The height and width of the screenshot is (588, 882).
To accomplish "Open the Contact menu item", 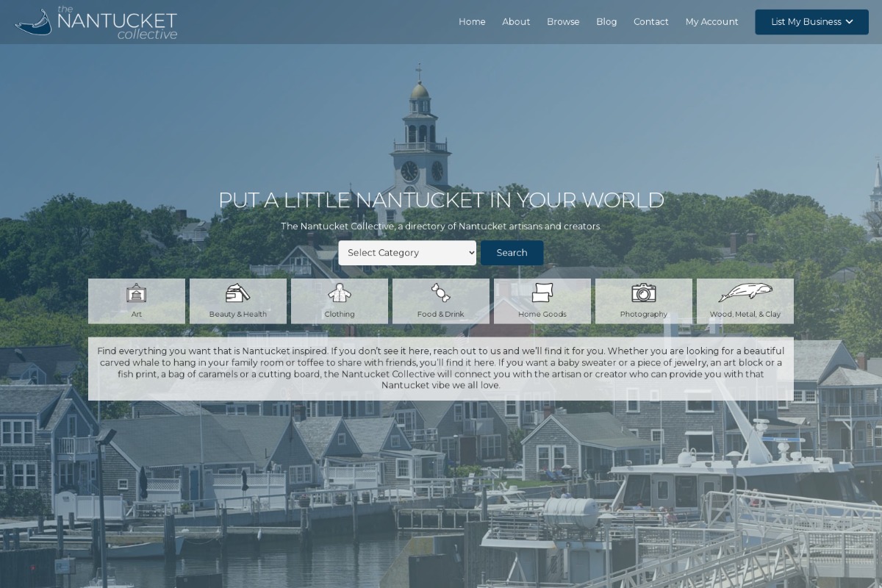I will tap(651, 22).
